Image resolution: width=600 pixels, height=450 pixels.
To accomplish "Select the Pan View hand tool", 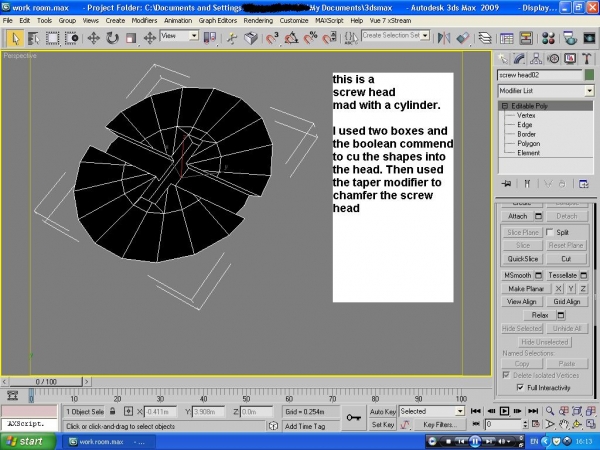I will (x=563, y=424).
